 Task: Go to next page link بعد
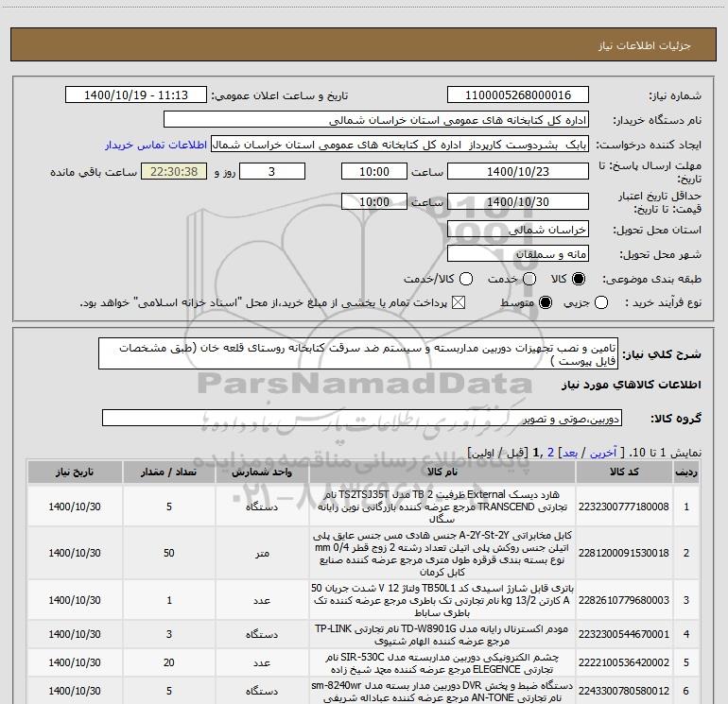tap(570, 453)
